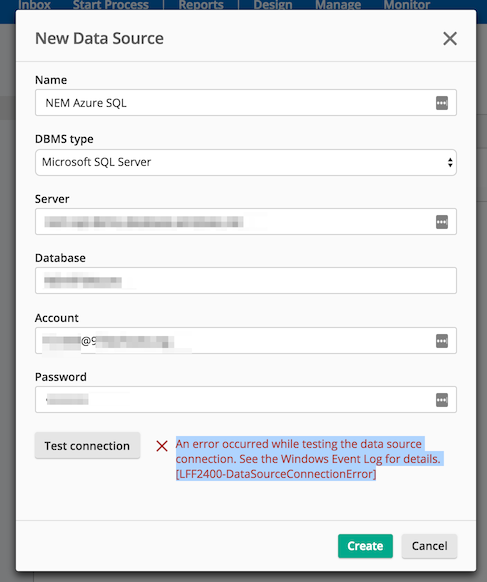Go to the Design tab
This screenshot has height=582, width=487.
click(x=273, y=5)
